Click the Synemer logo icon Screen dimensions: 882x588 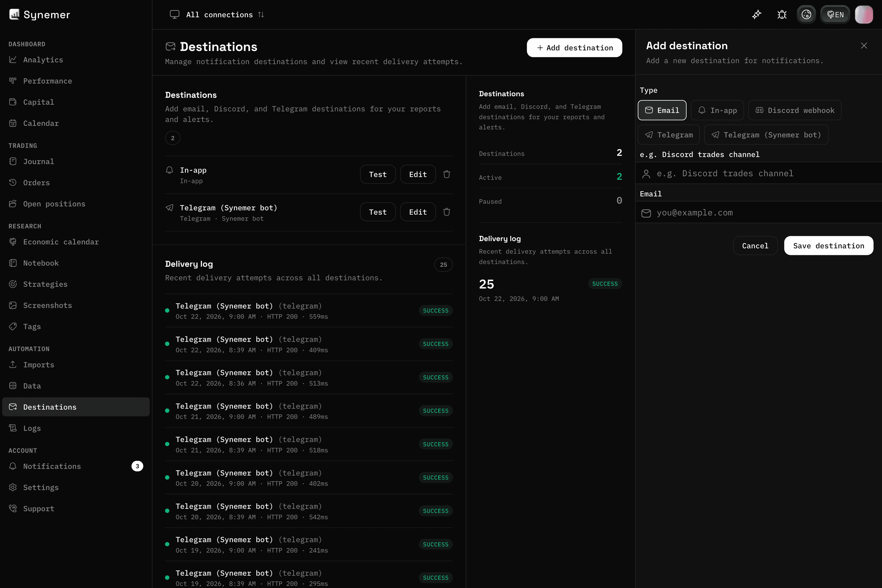(14, 14)
